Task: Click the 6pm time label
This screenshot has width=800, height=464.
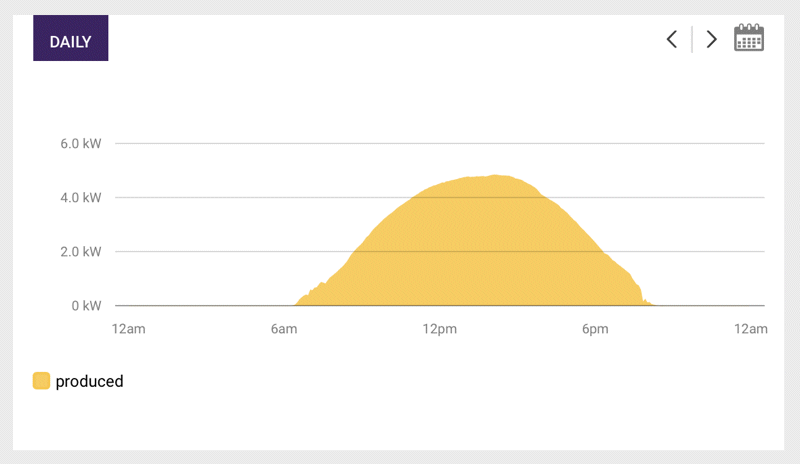Action: point(595,329)
